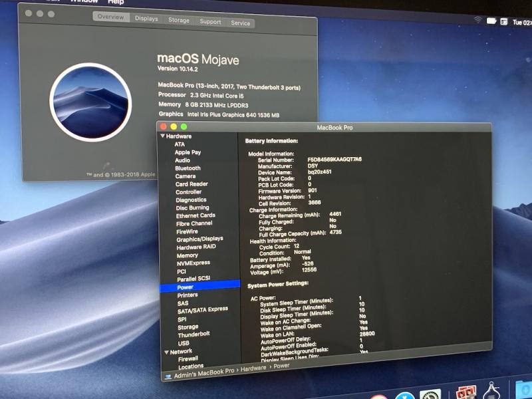Viewport: 532px width, 399px height.
Task: Select Audio in the sidebar
Action: (182, 160)
